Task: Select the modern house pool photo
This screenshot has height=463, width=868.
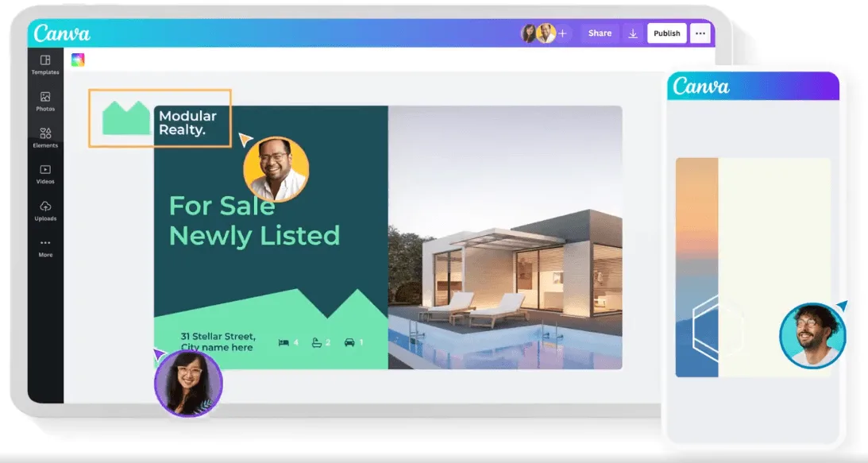Action: pyautogui.click(x=505, y=237)
